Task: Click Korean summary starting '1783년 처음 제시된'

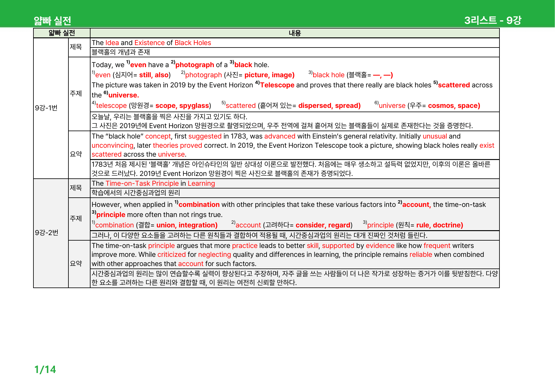Action: pyautogui.click(x=291, y=169)
